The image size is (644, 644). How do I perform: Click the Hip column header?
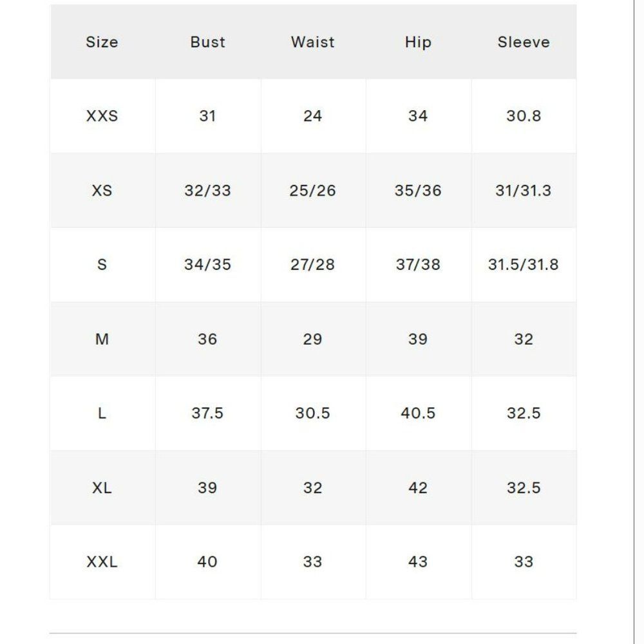(x=418, y=43)
